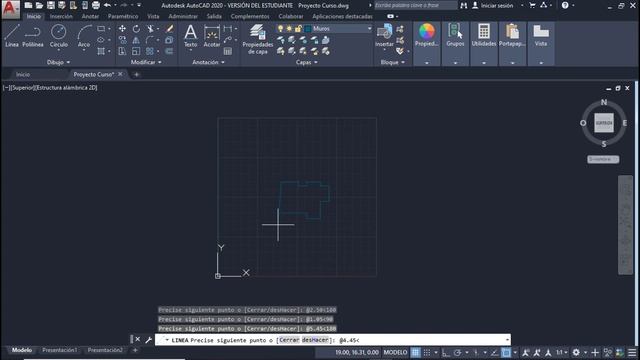
Task: Open the Muros layer dropdown
Action: [369, 29]
